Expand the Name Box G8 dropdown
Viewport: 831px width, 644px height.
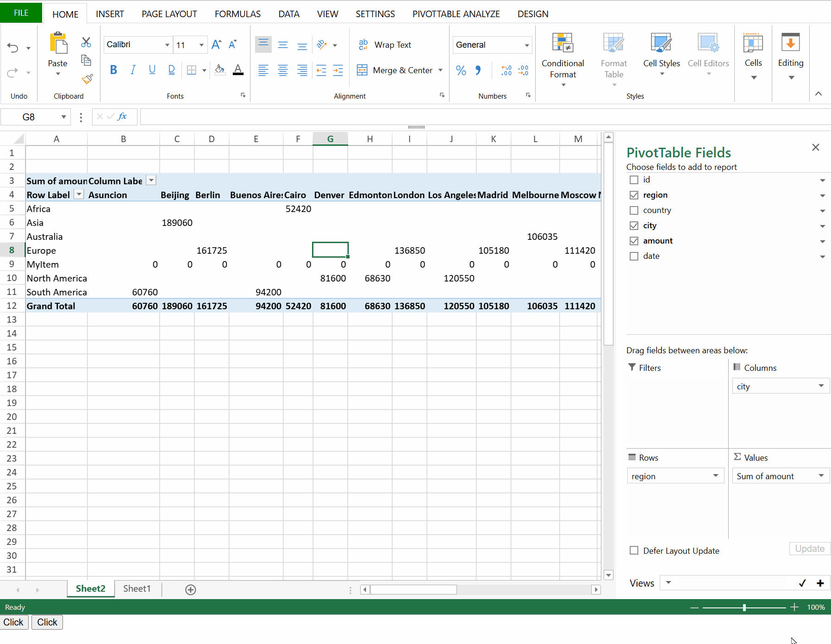tap(63, 117)
